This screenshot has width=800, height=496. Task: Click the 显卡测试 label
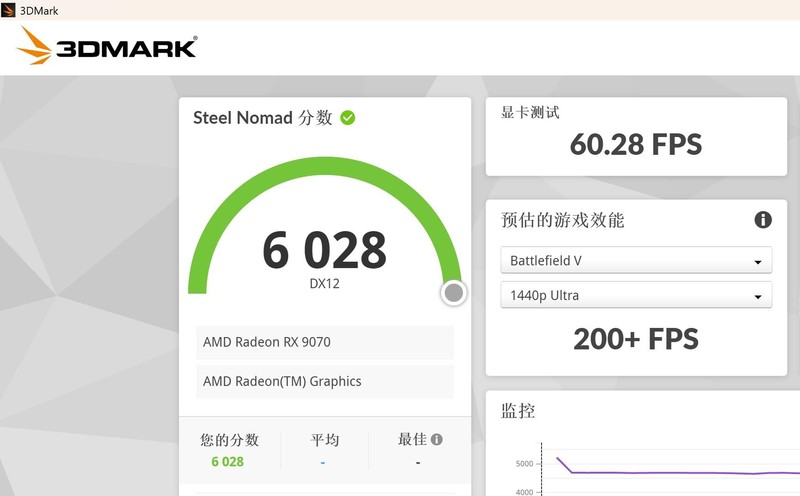click(530, 112)
